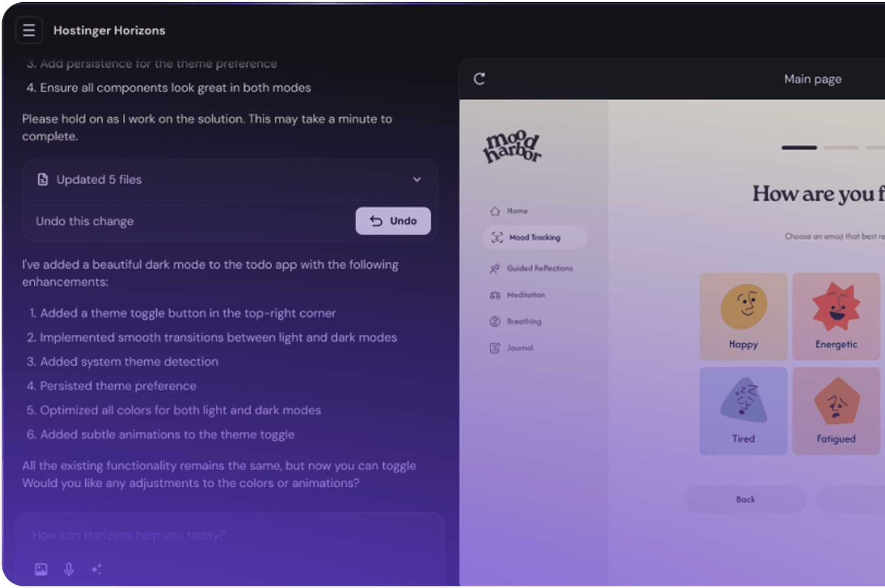Image resolution: width=885 pixels, height=588 pixels.
Task: Click the Back button
Action: (746, 499)
